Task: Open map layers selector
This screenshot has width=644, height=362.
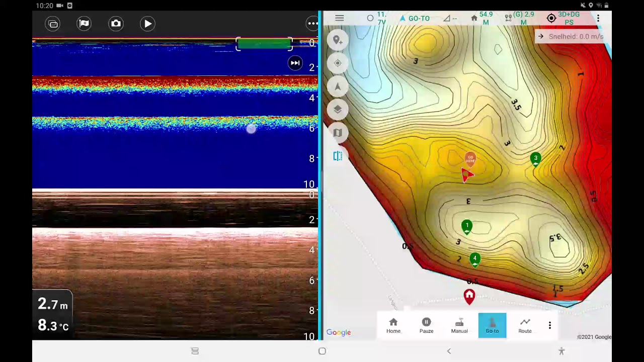Action: 338,110
